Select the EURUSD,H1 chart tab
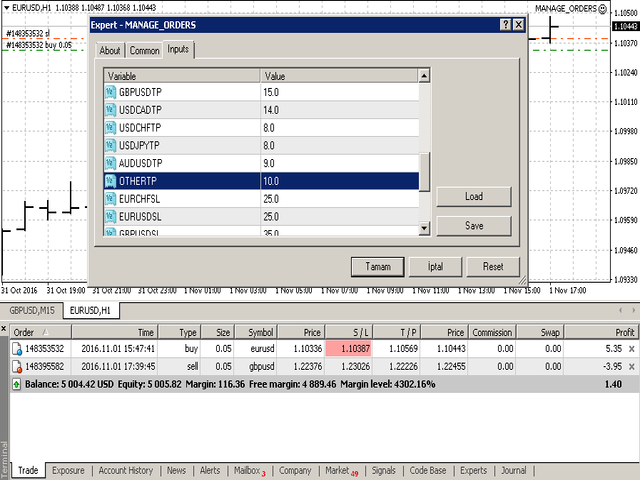The width and height of the screenshot is (640, 480). (x=90, y=311)
